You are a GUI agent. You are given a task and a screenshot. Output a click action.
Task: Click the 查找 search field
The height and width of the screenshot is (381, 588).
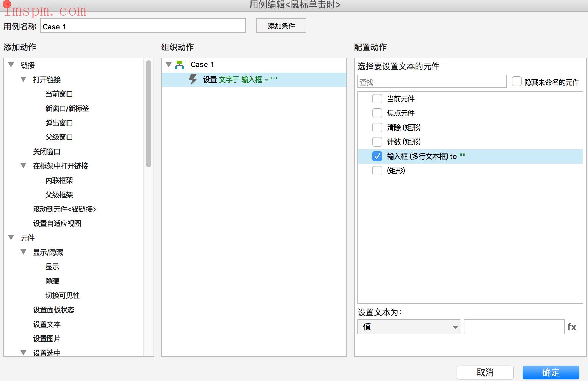[x=432, y=82]
